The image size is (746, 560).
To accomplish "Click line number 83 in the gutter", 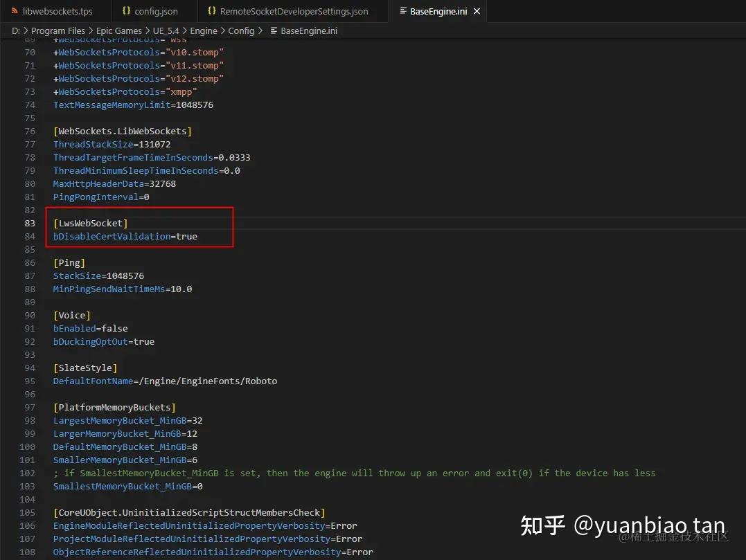I will [x=29, y=223].
